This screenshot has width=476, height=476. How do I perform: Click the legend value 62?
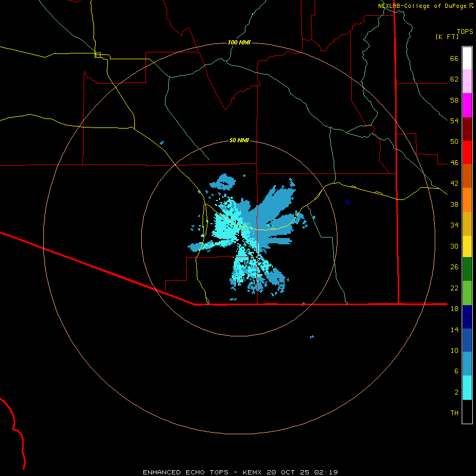(454, 79)
